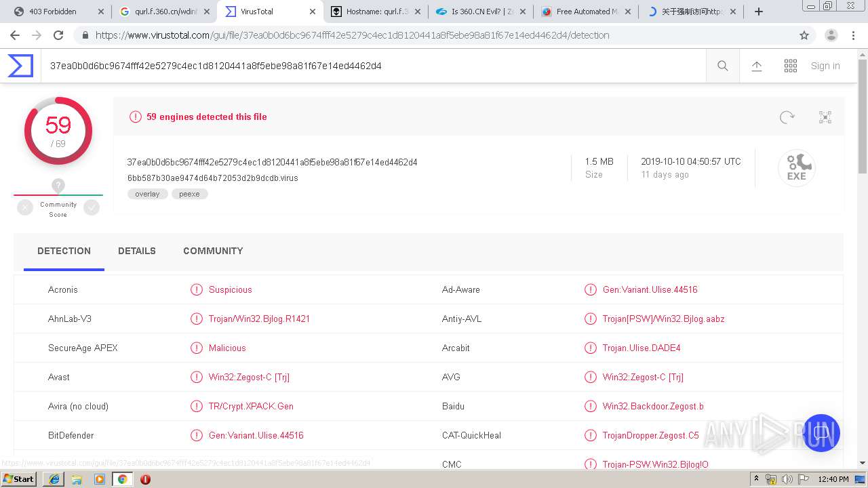Click the Sign in link
Image resolution: width=868 pixels, height=488 pixels.
tap(825, 66)
